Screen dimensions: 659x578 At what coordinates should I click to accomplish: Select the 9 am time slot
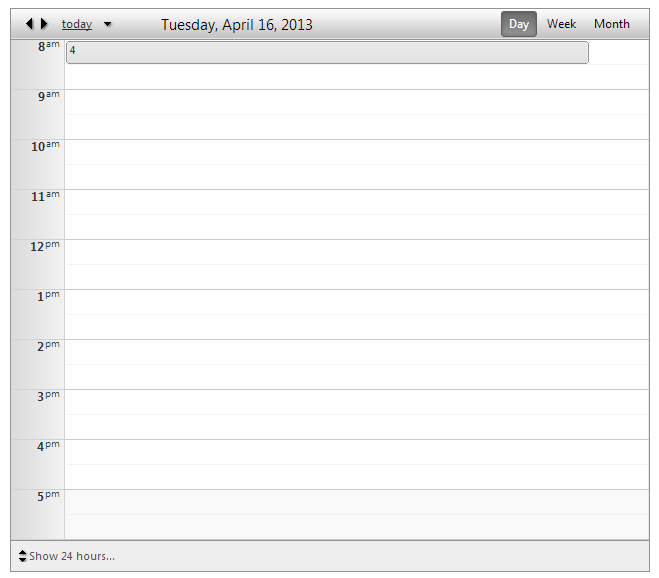click(356, 102)
